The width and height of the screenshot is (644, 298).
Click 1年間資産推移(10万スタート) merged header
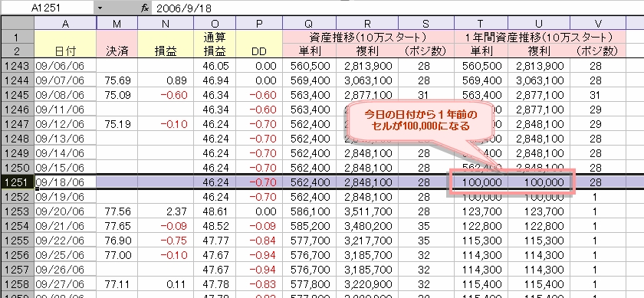point(540,38)
